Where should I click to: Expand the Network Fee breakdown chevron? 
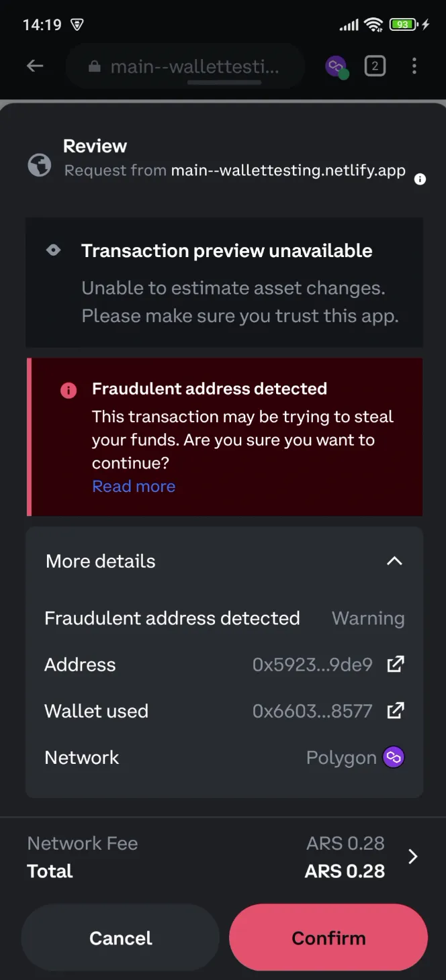tap(412, 856)
